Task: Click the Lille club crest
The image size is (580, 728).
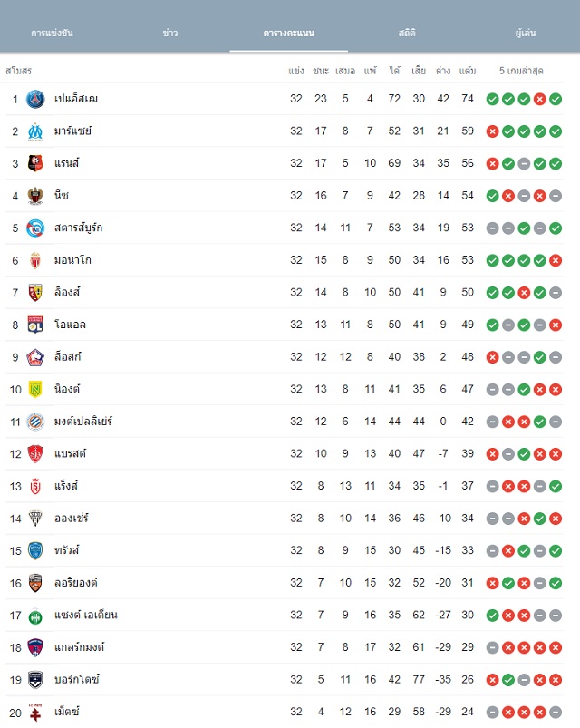Action: coord(35,357)
